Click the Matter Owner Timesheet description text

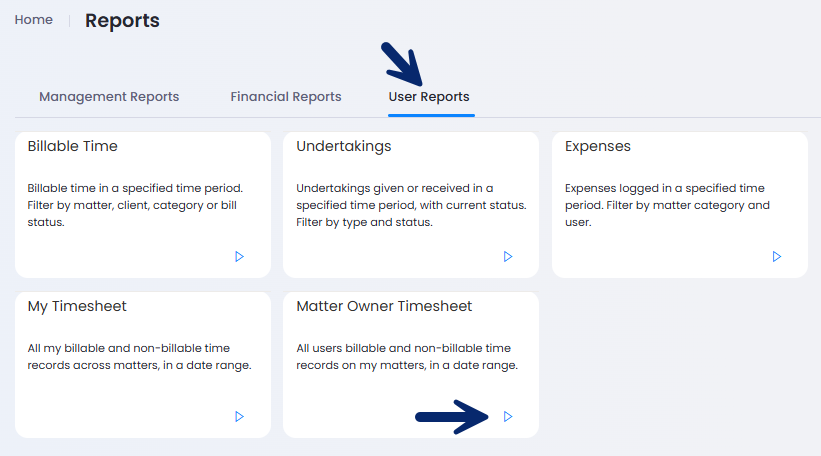[407, 357]
